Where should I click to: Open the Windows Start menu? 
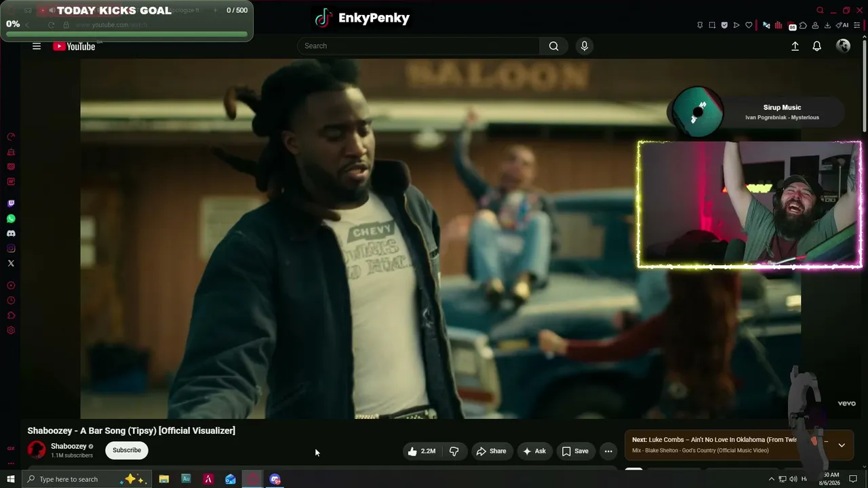[10, 479]
